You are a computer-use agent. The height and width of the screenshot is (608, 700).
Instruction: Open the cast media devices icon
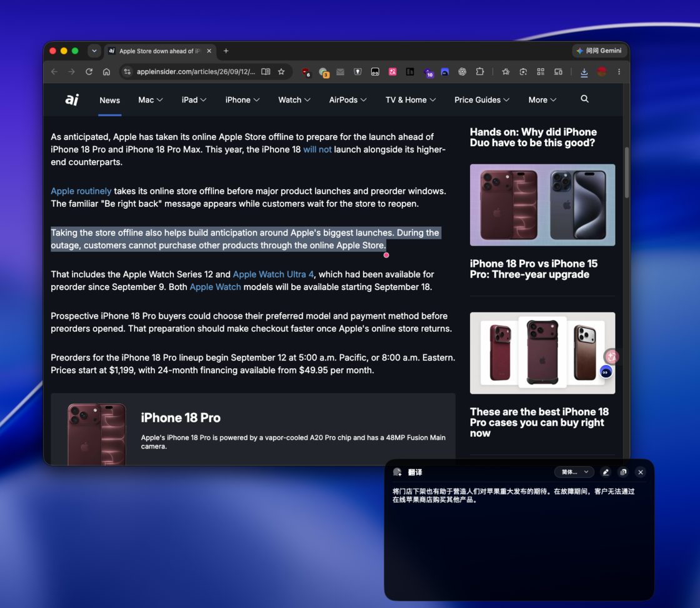558,71
